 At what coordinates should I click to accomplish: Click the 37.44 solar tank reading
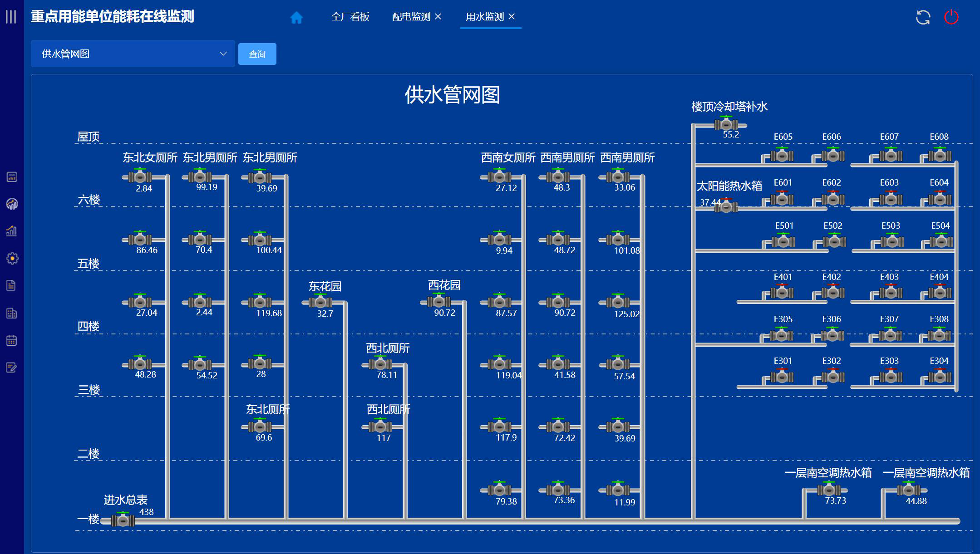[710, 202]
